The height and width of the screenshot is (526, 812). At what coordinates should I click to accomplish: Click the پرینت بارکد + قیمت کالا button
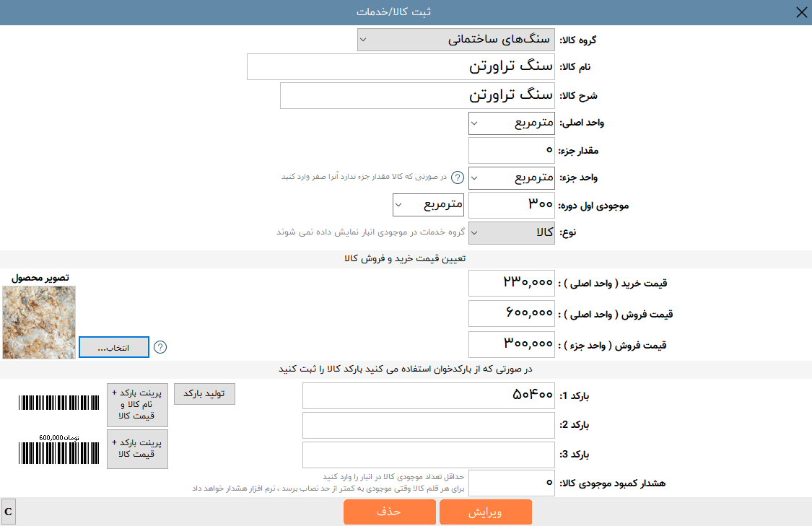click(137, 449)
